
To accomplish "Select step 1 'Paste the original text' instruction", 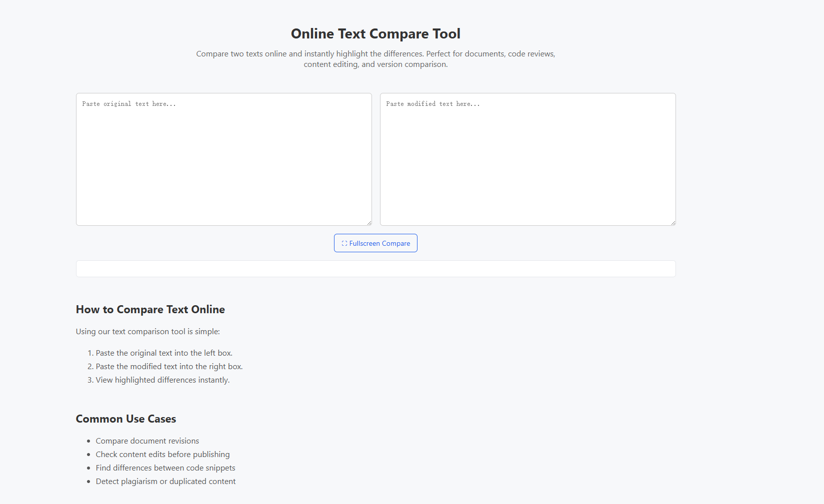I will tap(163, 353).
